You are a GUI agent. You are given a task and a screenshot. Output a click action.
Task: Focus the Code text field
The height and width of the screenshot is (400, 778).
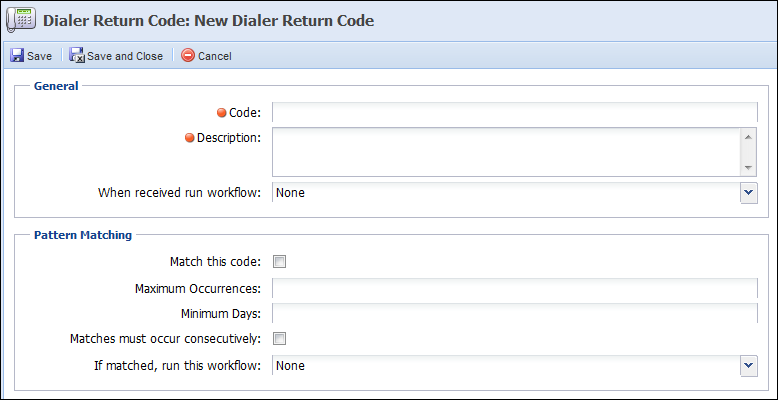coord(515,112)
